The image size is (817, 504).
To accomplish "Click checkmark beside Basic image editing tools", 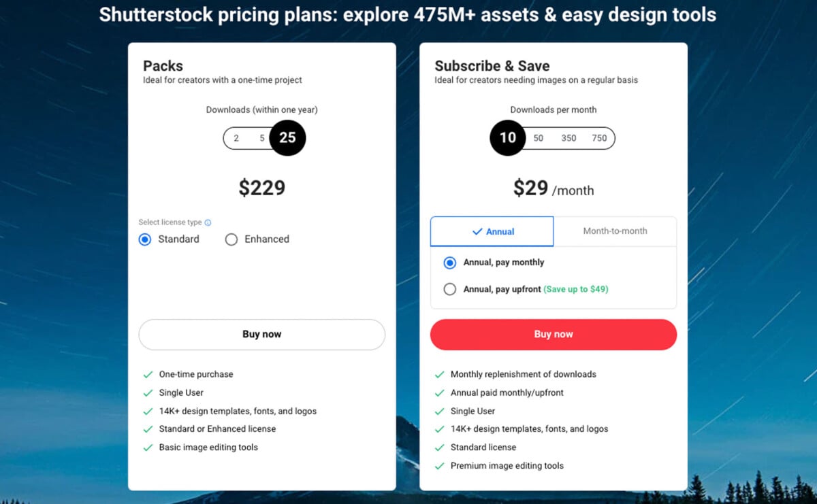I will coord(148,448).
